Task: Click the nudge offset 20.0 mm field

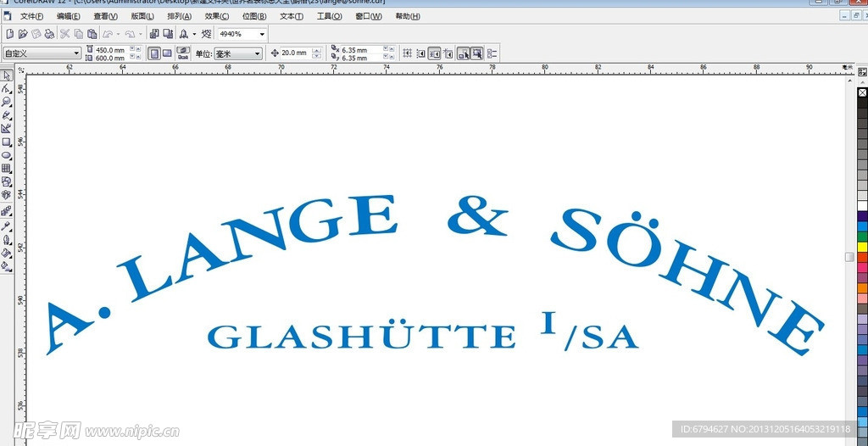Action: [295, 53]
